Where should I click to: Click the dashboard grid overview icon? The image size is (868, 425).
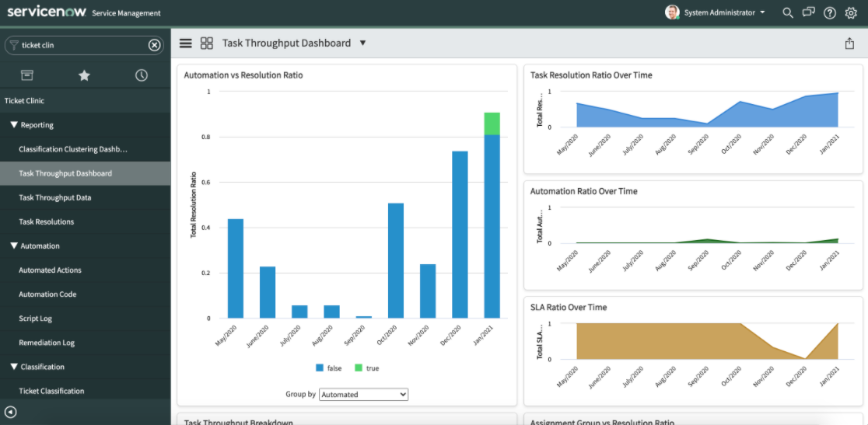point(207,44)
